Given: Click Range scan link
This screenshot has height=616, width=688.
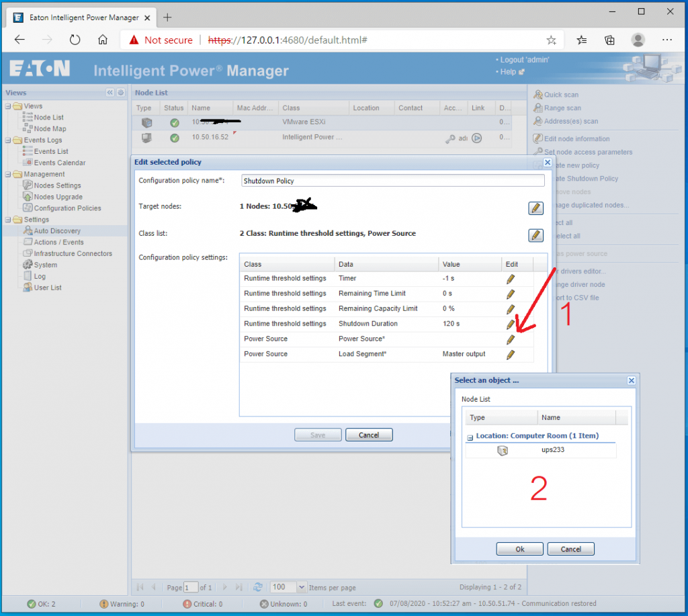Looking at the screenshot, I should click(x=562, y=108).
